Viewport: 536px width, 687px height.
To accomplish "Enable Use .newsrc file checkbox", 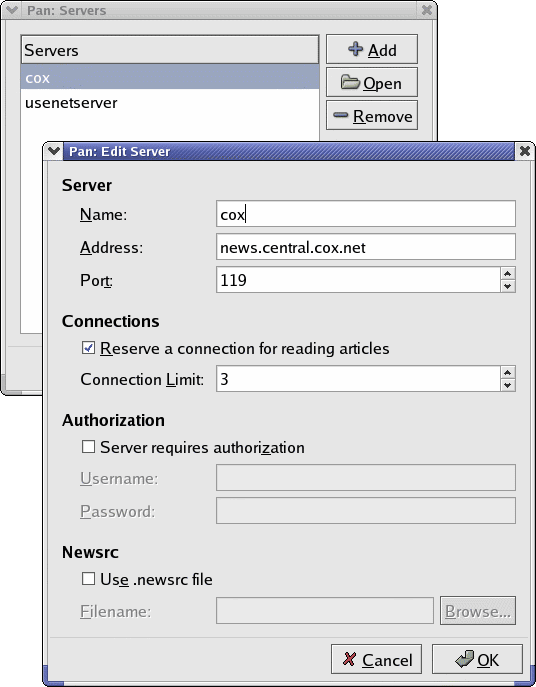I will tap(88, 579).
